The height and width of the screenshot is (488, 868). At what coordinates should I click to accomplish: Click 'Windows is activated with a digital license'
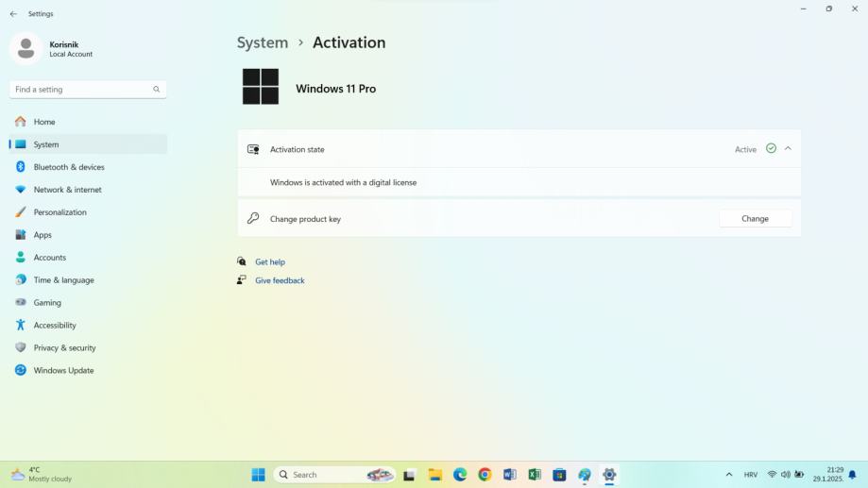pos(343,182)
